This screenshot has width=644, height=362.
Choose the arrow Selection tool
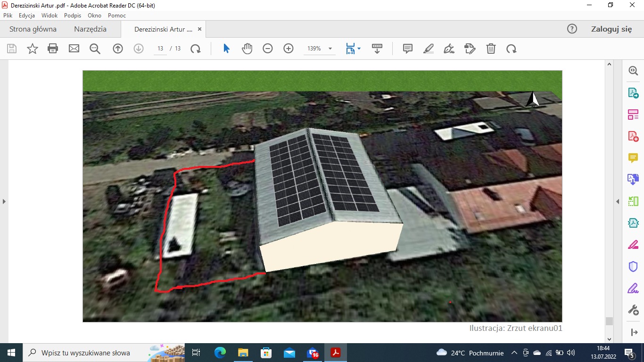(226, 49)
